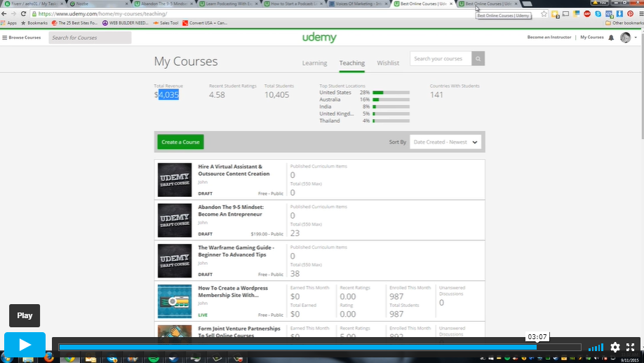Switch to the Learning tab

click(314, 63)
